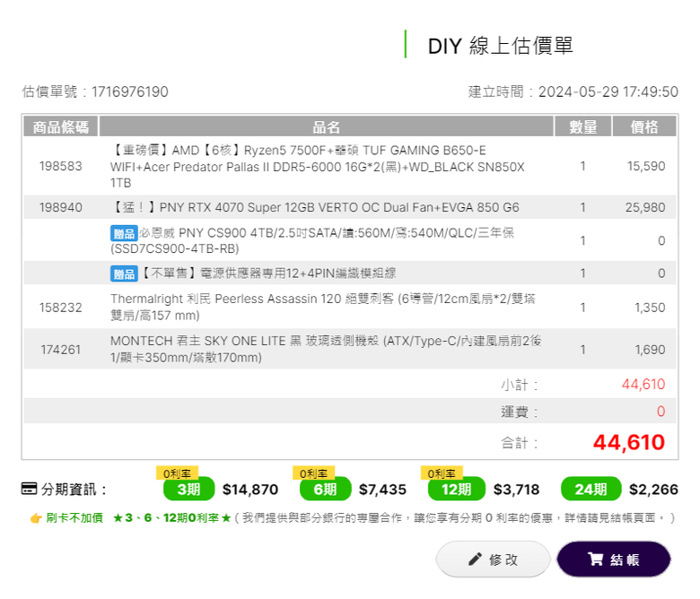Click the DIY 線上估價單 heading
This screenshot has width=700, height=599.
(500, 46)
